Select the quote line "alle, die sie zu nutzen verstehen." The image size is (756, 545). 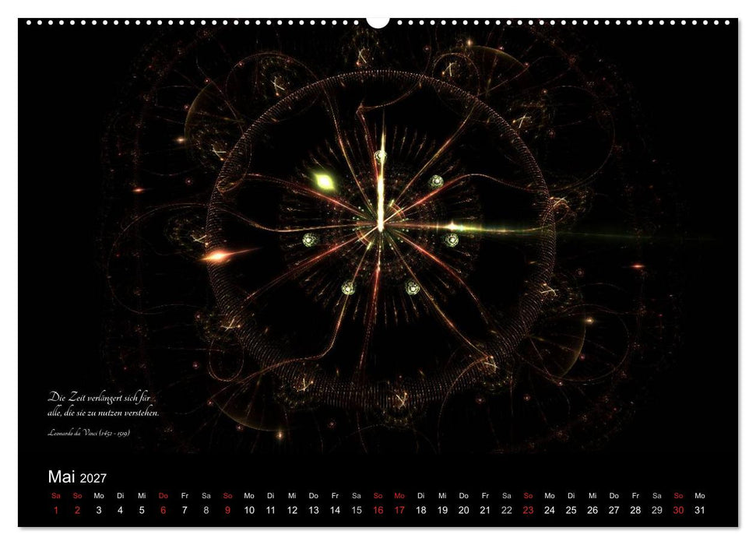pyautogui.click(x=104, y=413)
